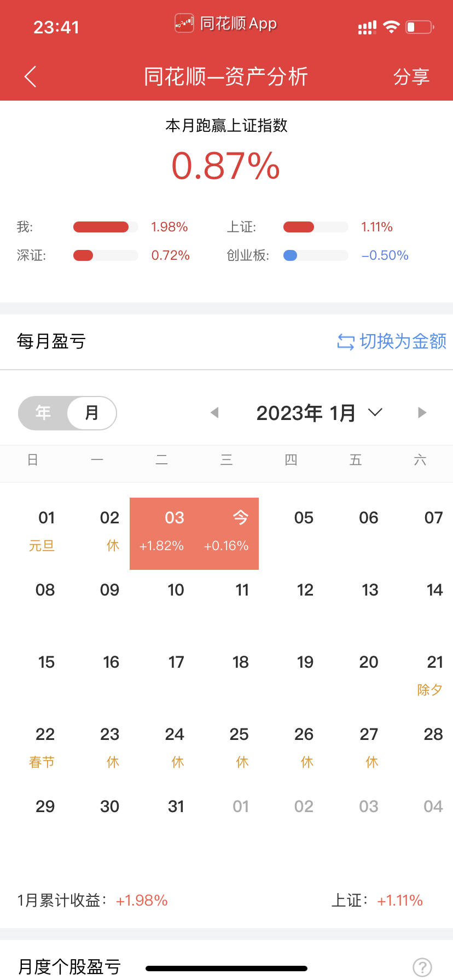Switch the toggle to 年 view
453x980 pixels.
(43, 413)
